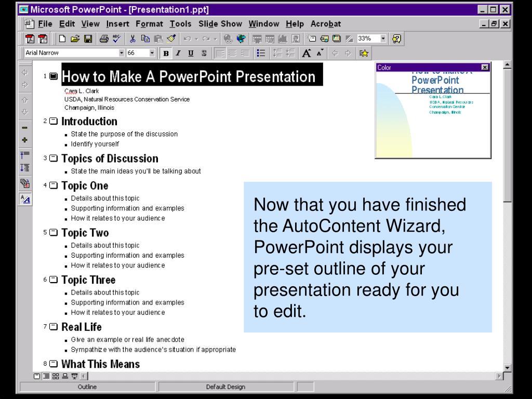Click the Cut scissors icon
532x399 pixels.
tap(133, 38)
